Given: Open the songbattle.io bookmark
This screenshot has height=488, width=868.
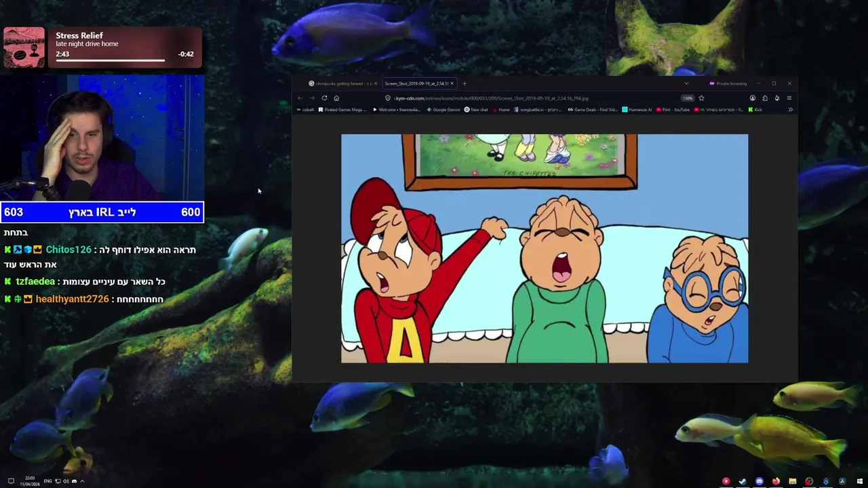Looking at the screenshot, I should pos(539,110).
